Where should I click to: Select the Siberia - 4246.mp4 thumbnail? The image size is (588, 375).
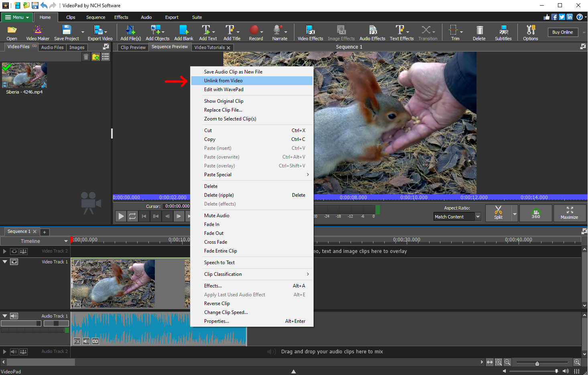tap(24, 75)
